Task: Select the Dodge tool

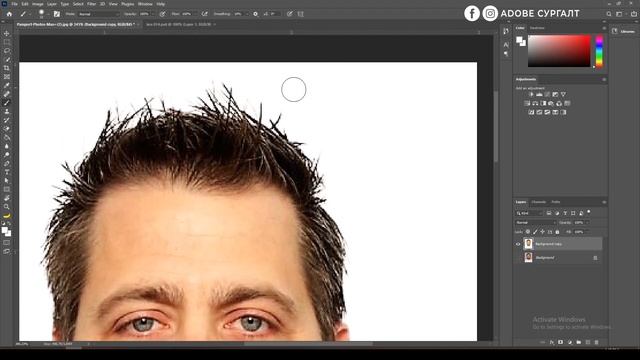Action: (x=7, y=155)
